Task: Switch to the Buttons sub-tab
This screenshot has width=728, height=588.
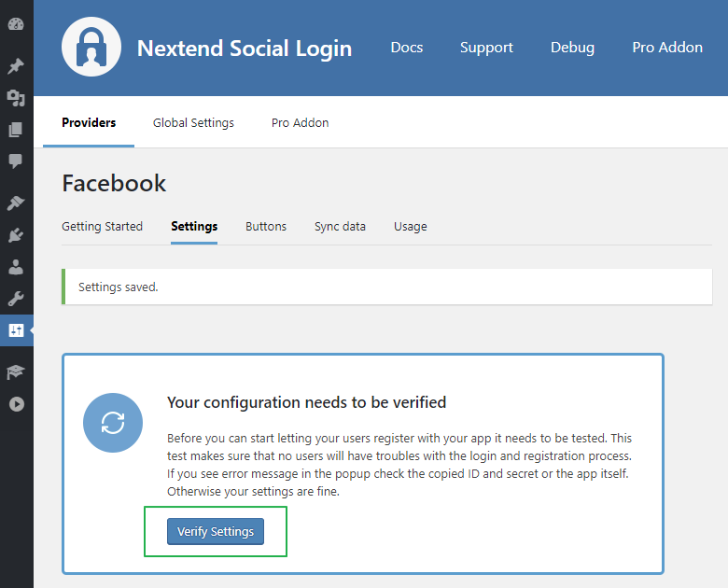Action: pos(266,227)
